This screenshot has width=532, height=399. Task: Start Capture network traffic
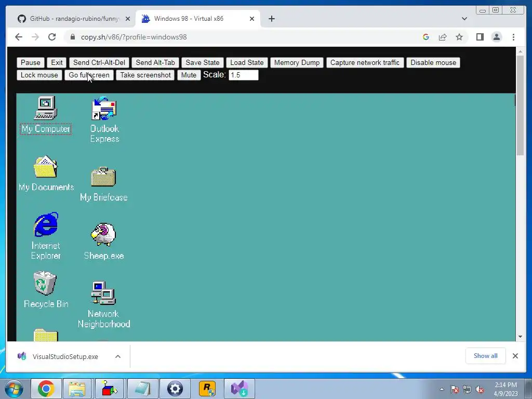point(365,62)
